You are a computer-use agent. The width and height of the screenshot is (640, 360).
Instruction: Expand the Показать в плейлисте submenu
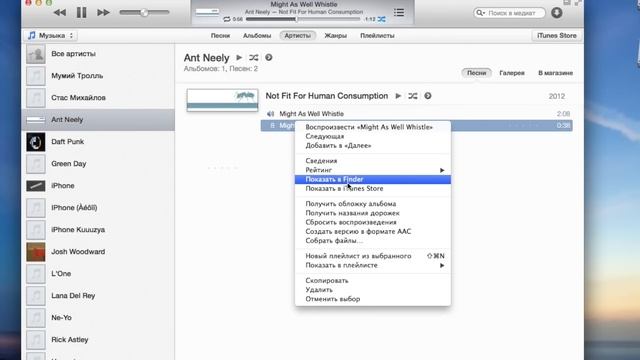pyautogui.click(x=373, y=265)
